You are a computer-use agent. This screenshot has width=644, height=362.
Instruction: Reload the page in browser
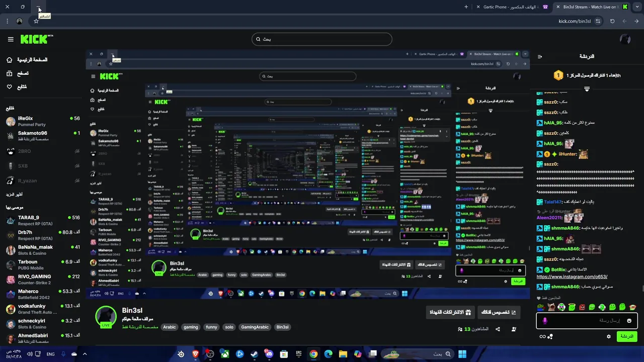point(612,21)
